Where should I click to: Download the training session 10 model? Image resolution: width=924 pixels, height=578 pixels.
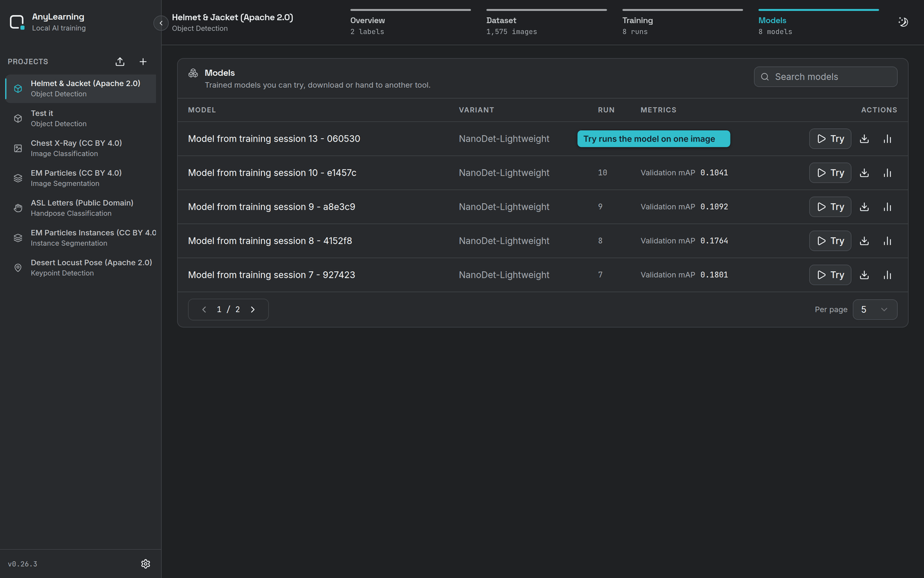[865, 173]
